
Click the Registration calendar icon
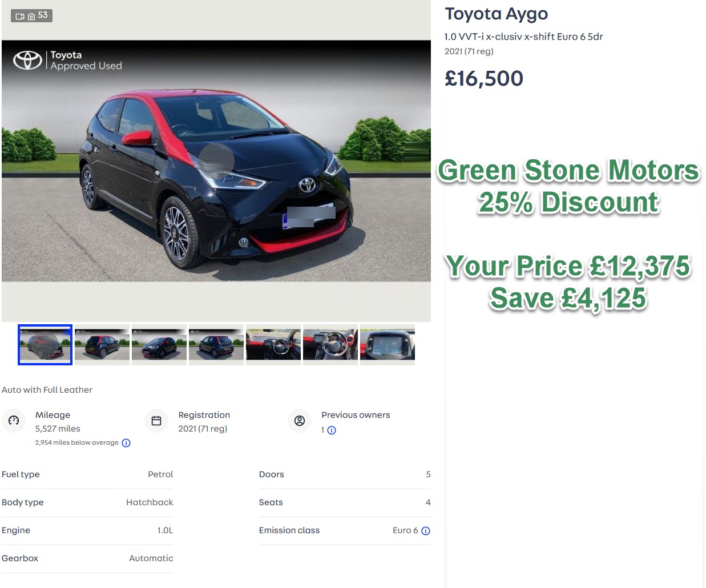click(x=156, y=421)
